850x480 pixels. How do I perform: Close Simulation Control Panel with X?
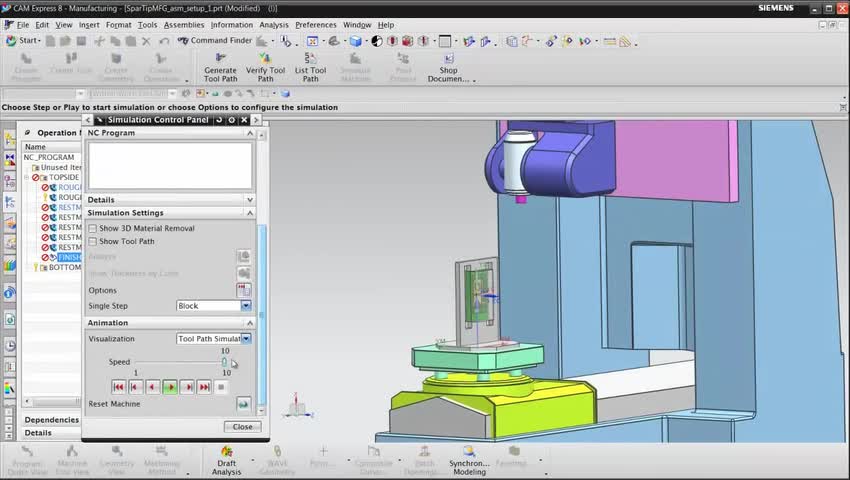coord(244,120)
